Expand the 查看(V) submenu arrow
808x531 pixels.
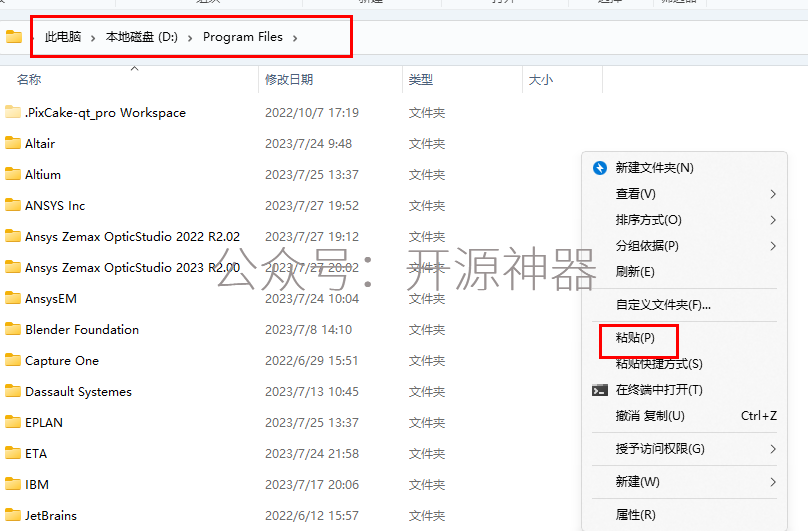tap(773, 194)
